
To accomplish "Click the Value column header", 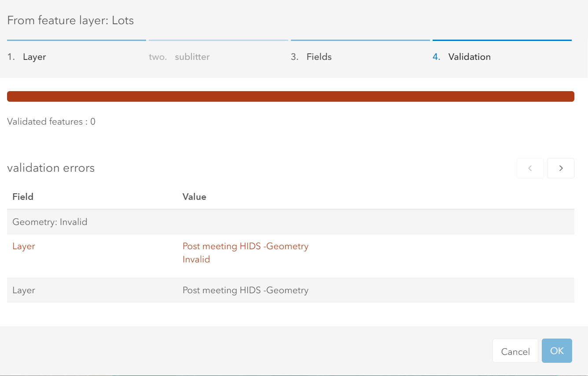I will click(194, 197).
